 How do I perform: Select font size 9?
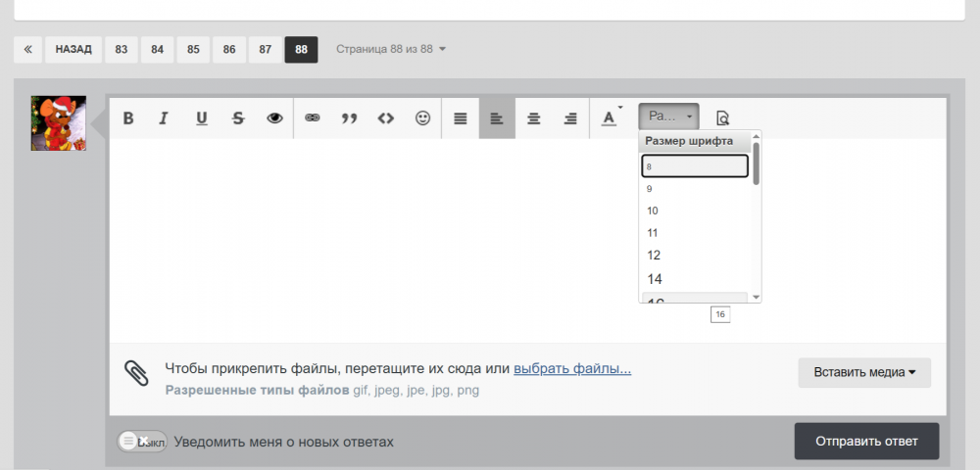click(695, 189)
